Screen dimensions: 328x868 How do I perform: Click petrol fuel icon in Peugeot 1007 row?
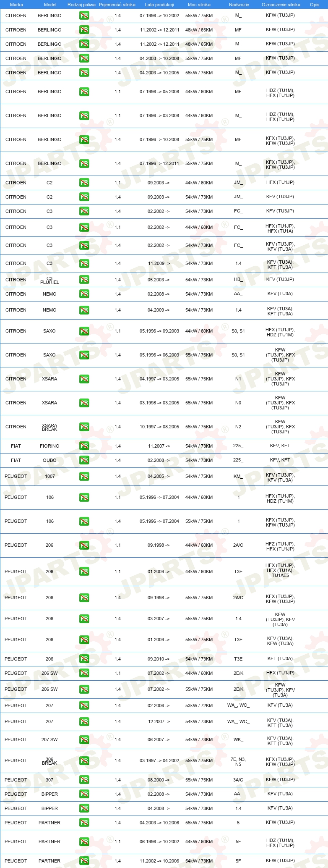[84, 477]
